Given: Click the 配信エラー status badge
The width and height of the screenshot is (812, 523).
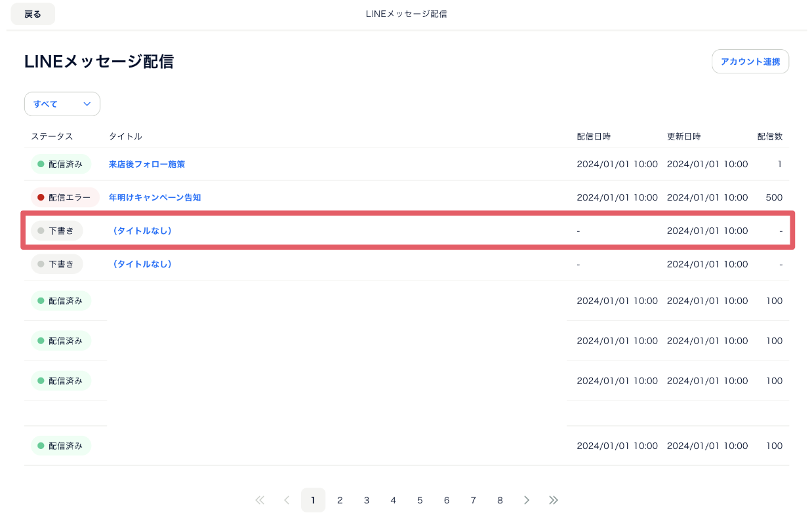Looking at the screenshot, I should 65,197.
